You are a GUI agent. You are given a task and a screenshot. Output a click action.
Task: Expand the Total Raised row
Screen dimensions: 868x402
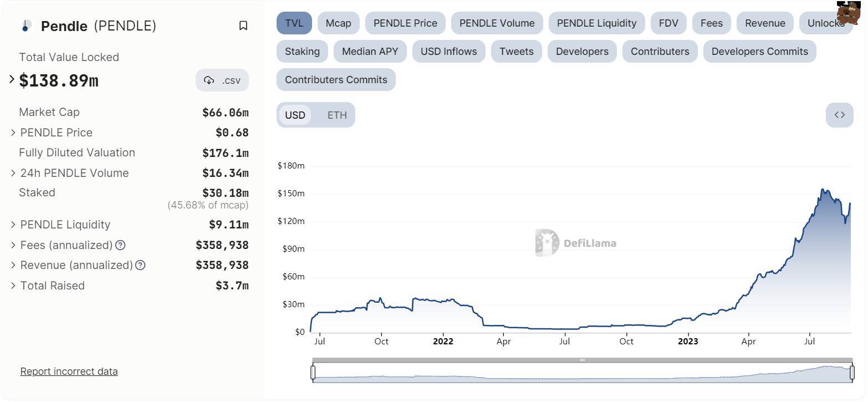click(x=13, y=286)
